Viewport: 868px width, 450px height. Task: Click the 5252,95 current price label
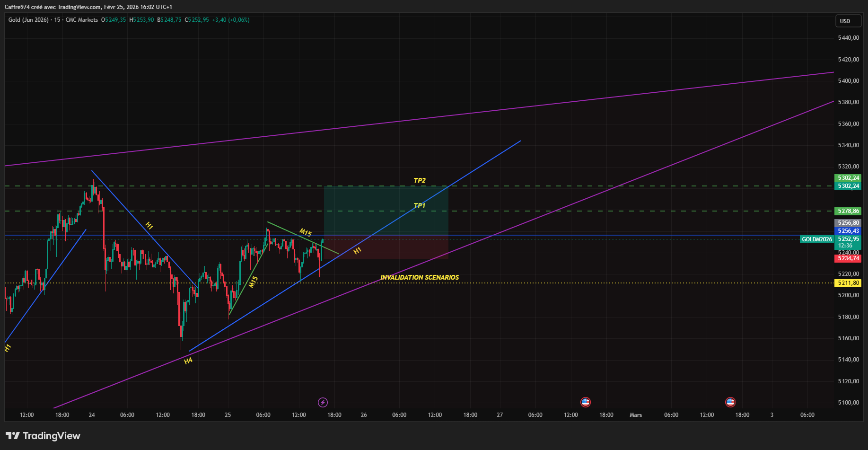click(848, 239)
